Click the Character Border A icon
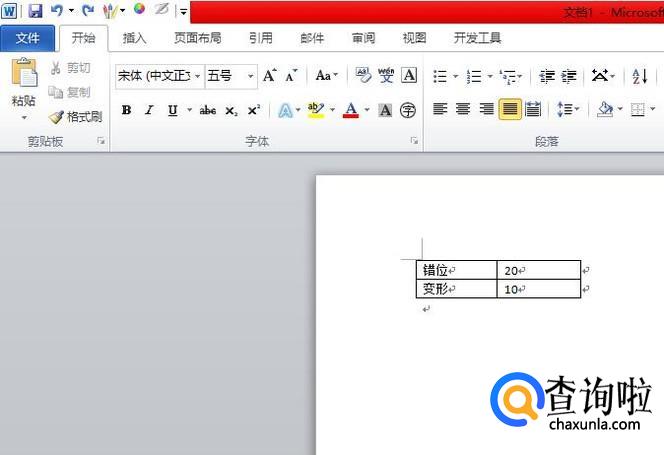The image size is (664, 455). point(409,75)
